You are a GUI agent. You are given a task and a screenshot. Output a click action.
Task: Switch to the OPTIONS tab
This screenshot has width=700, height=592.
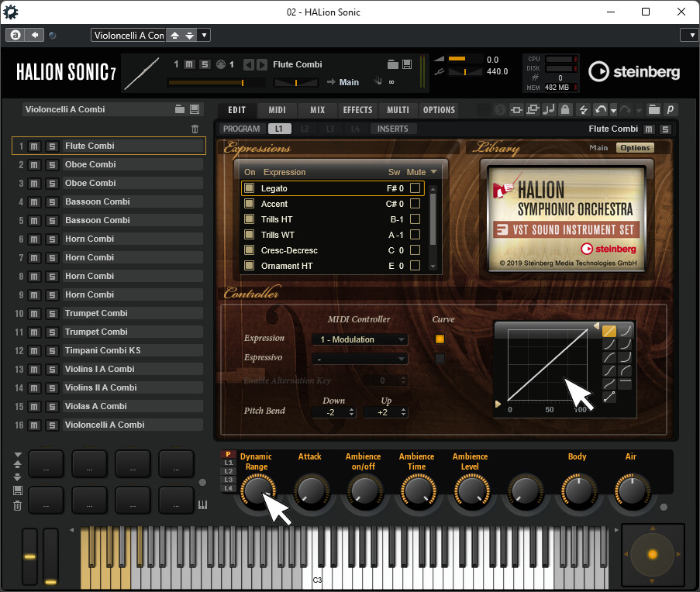(x=439, y=110)
